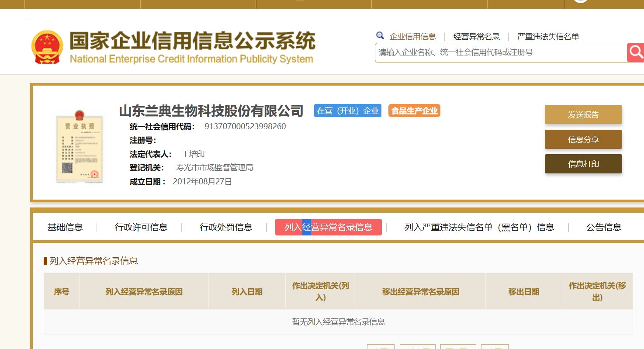Click the national emblem logo
The width and height of the screenshot is (644, 349).
click(47, 47)
